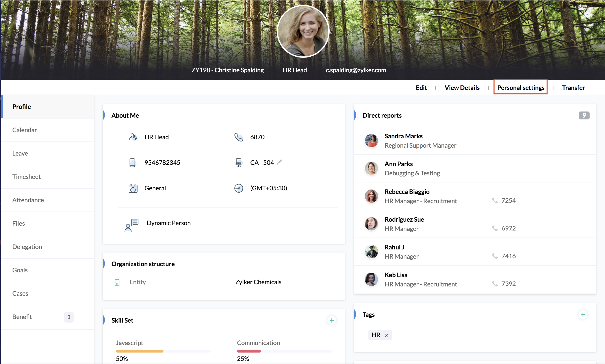Click the mobile icon beside 9546782345
This screenshot has height=364, width=605.
point(132,162)
